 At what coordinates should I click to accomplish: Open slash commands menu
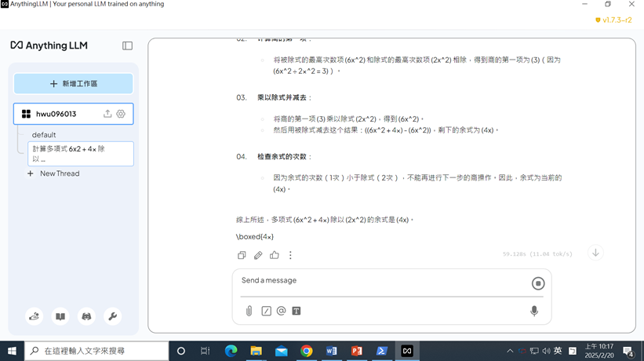click(266, 311)
